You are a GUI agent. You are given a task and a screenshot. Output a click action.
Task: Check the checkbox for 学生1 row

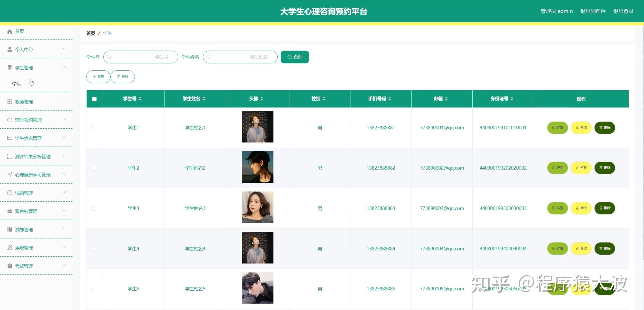click(x=94, y=128)
